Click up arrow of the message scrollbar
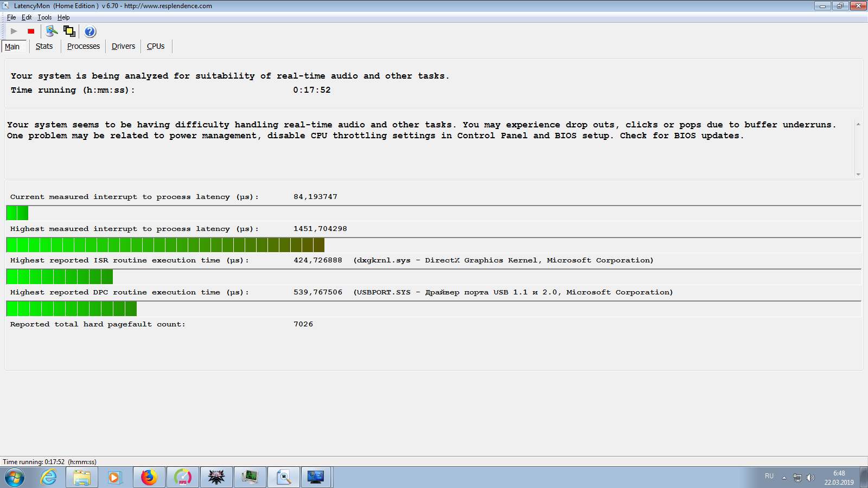The image size is (868, 488). click(x=858, y=124)
